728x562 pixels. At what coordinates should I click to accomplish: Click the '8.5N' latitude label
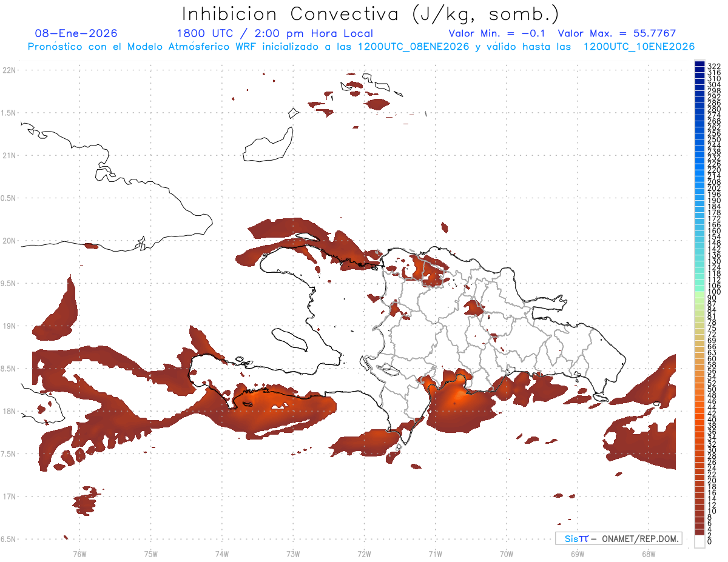click(x=9, y=369)
